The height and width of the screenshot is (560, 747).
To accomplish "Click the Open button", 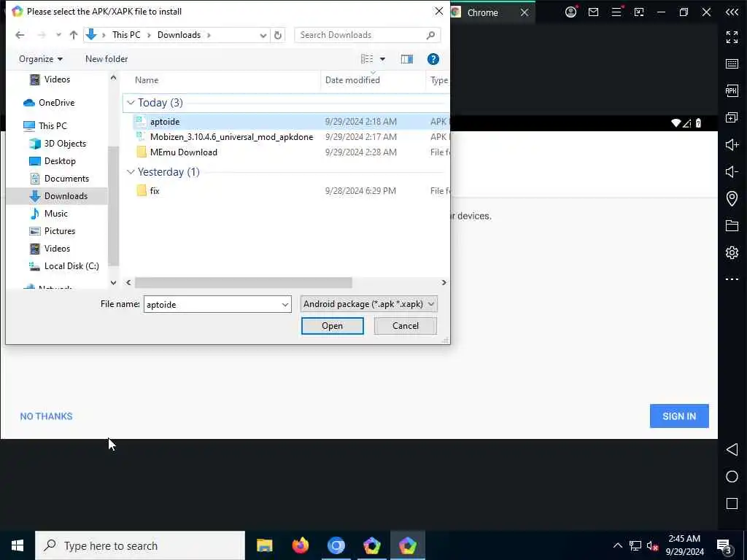I will pyautogui.click(x=332, y=326).
